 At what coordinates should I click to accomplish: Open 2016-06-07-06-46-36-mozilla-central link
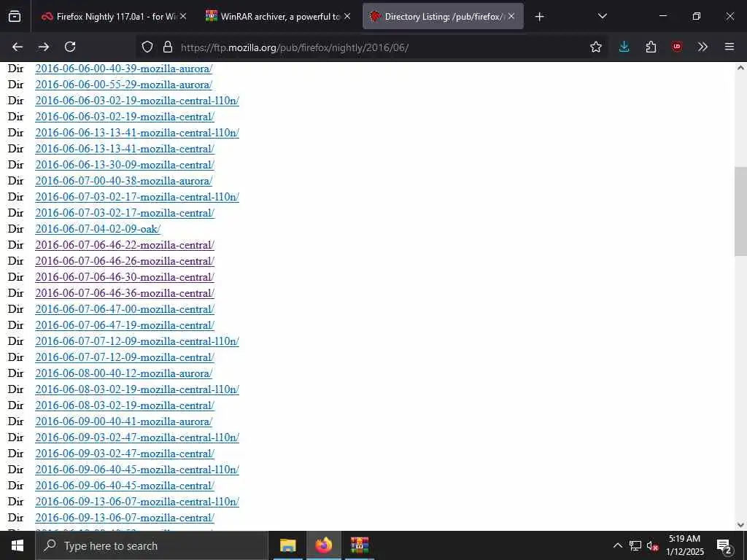pos(125,293)
